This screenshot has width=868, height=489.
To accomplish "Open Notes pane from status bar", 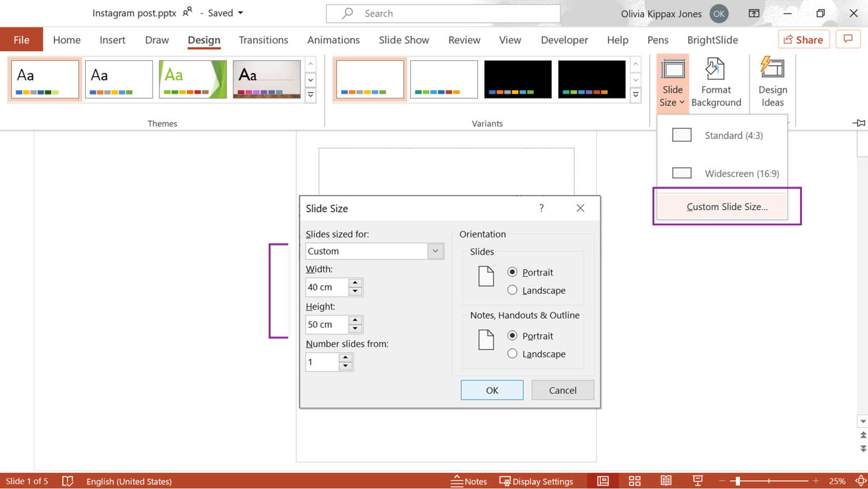I will 469,481.
